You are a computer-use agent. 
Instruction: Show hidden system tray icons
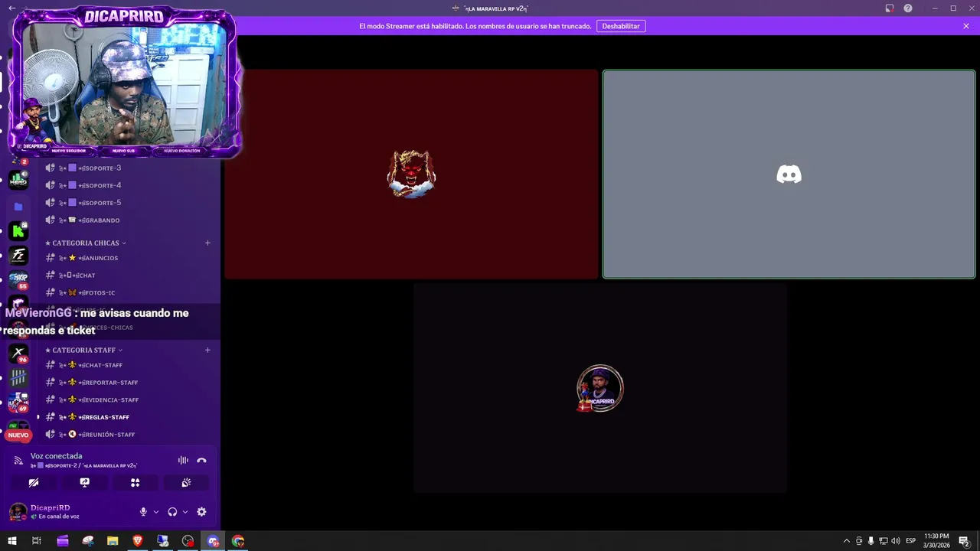tap(846, 541)
